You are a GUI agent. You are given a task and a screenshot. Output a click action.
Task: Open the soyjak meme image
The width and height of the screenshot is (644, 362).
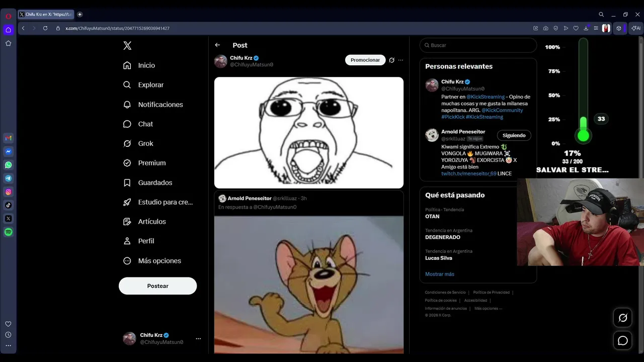click(309, 133)
